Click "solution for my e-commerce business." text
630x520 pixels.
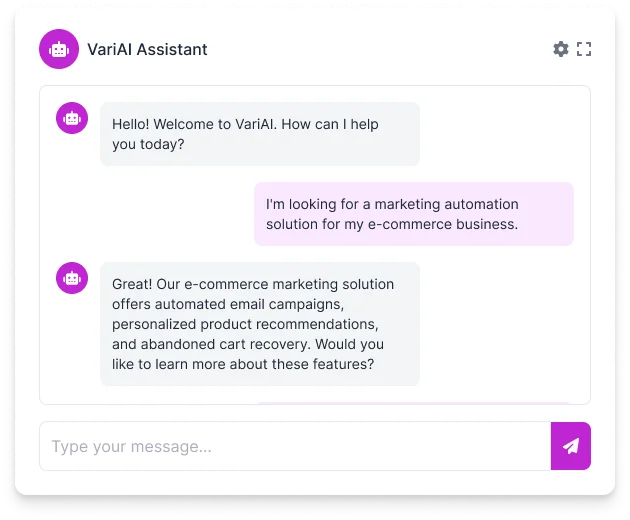(391, 224)
